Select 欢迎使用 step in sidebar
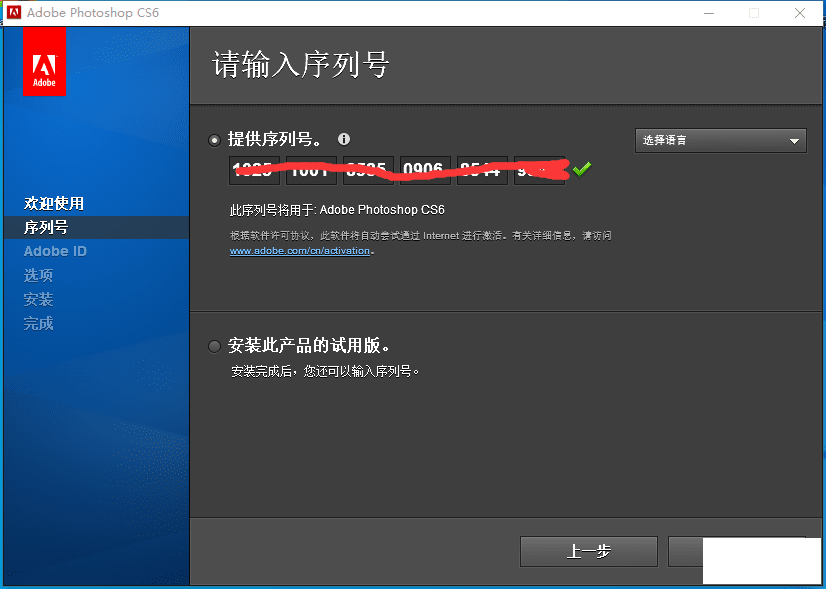This screenshot has width=826, height=589. [x=54, y=203]
